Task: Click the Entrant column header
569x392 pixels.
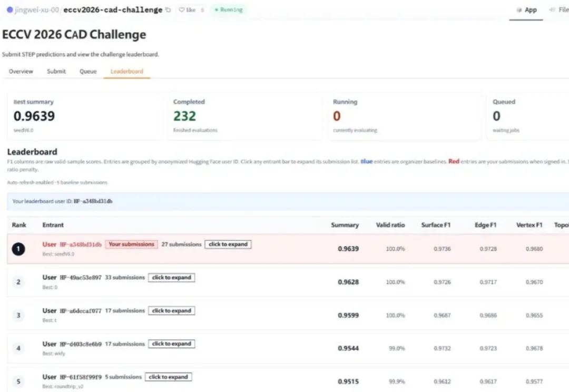Action: (x=53, y=225)
